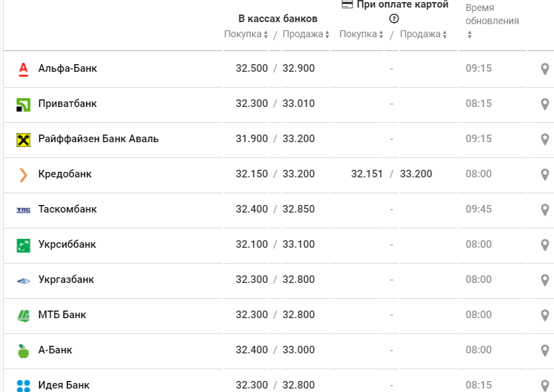Open Идея Банк bank link
The width and height of the screenshot is (554, 392).
coord(64,385)
